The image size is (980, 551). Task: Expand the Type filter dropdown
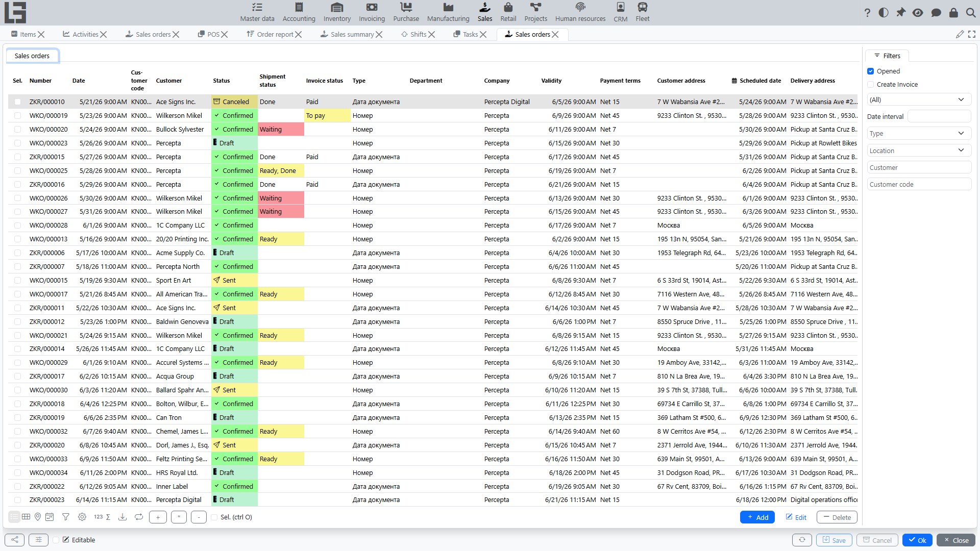[x=919, y=133]
